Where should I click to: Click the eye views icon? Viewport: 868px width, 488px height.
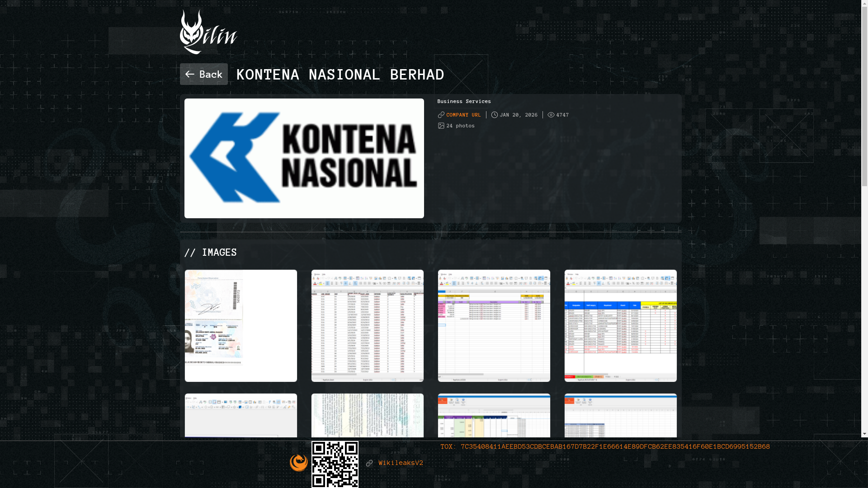pos(551,115)
